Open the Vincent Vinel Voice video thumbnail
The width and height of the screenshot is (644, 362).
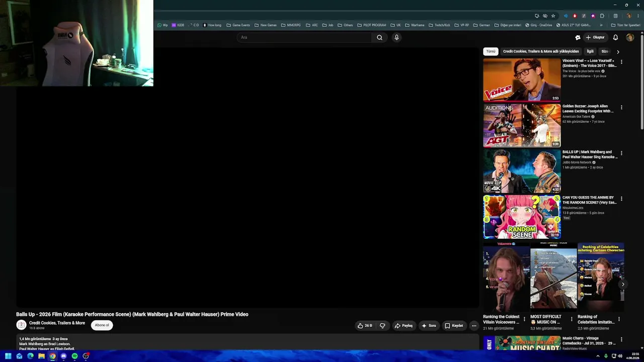pos(522,79)
